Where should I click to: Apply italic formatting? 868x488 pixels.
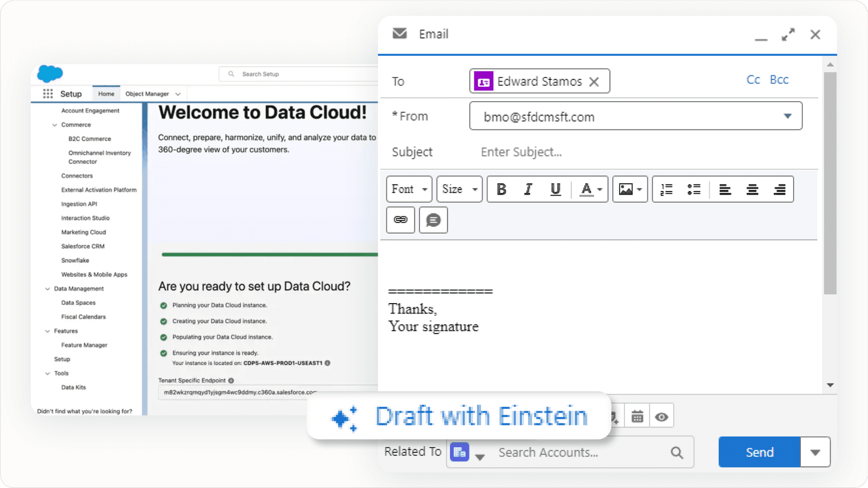(528, 189)
